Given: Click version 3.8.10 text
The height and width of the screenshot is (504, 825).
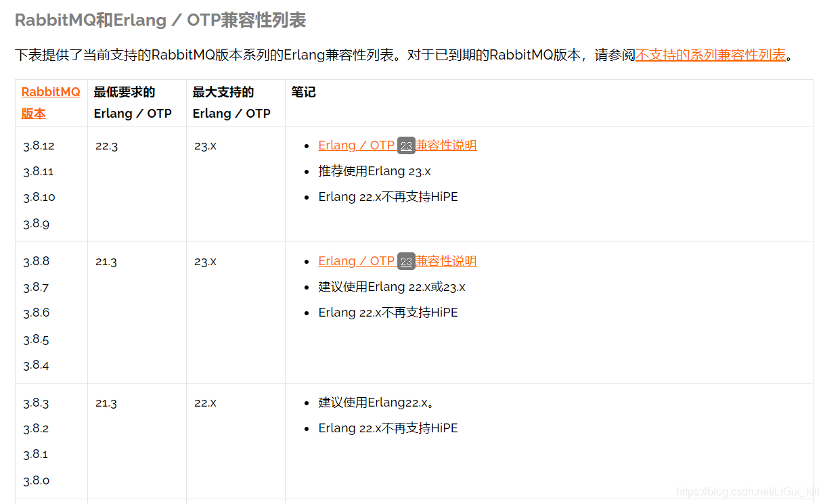Looking at the screenshot, I should pyautogui.click(x=39, y=197).
